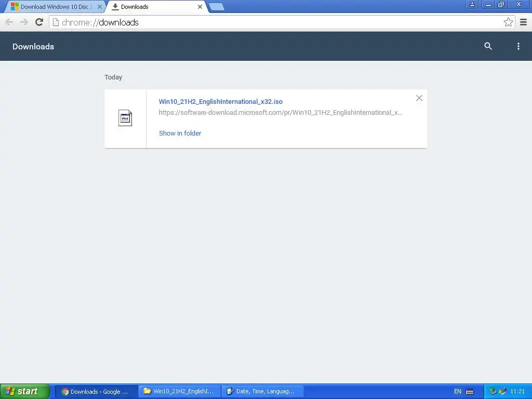Screen dimensions: 532x399
Task: Click the Today date heading
Action: pos(113,77)
